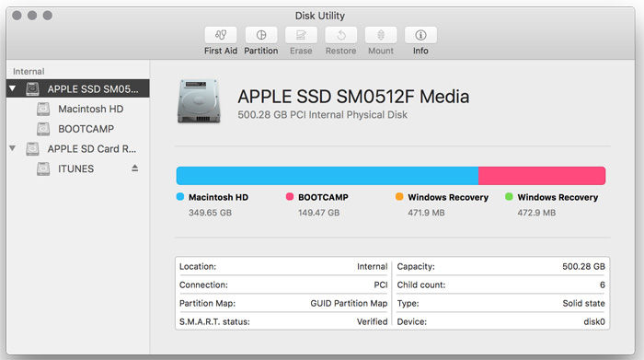Click the 471.9 MB size value
The height and width of the screenshot is (360, 644).
tap(426, 213)
